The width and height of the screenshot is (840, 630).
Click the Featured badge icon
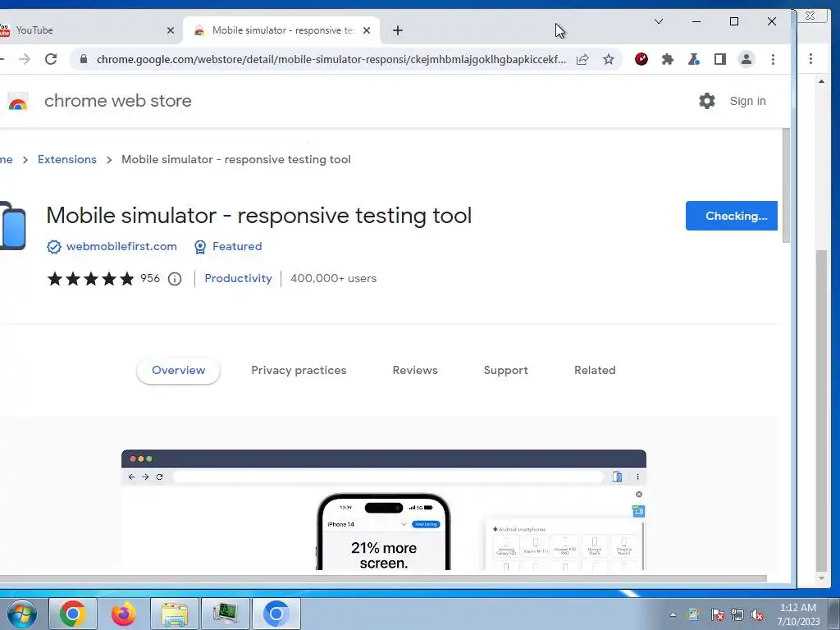pos(200,246)
